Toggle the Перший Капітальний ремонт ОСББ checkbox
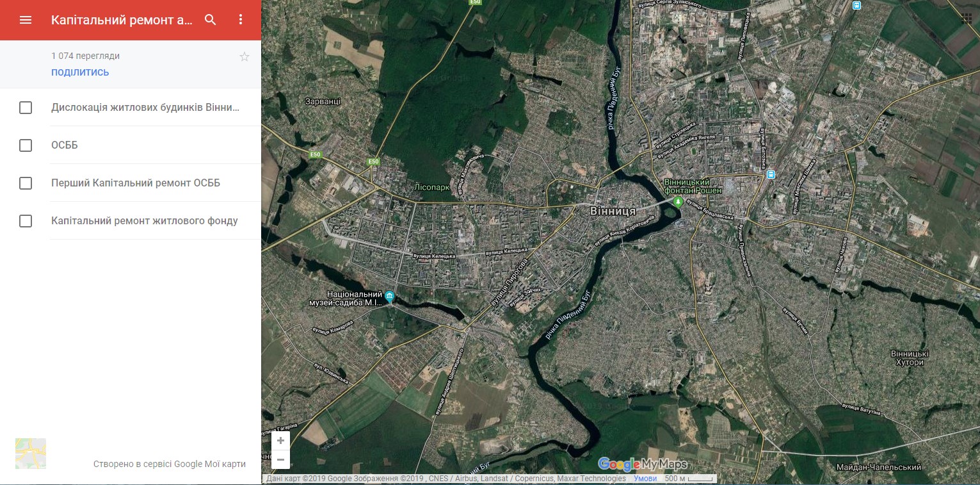Image resolution: width=980 pixels, height=485 pixels. pyautogui.click(x=26, y=183)
